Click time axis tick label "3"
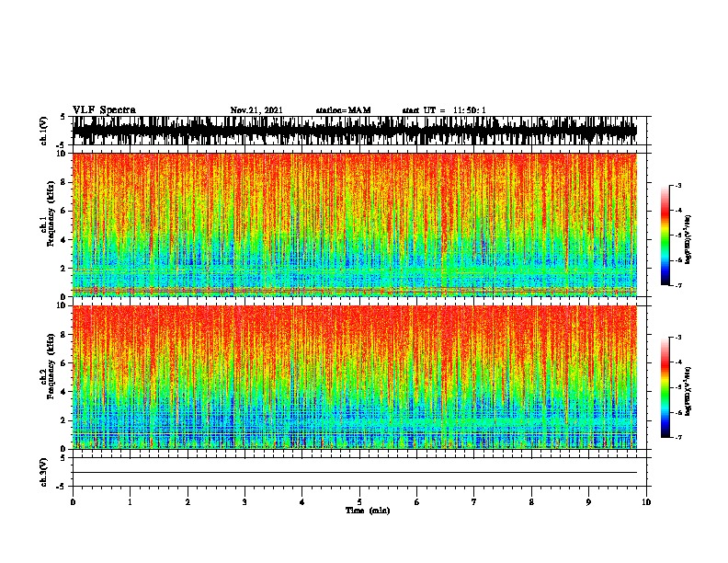The width and height of the screenshot is (728, 563). (245, 502)
